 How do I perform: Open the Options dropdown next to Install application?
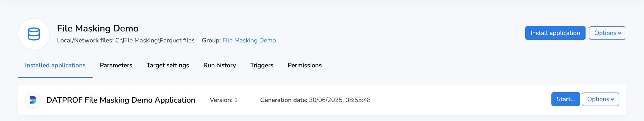[607, 33]
